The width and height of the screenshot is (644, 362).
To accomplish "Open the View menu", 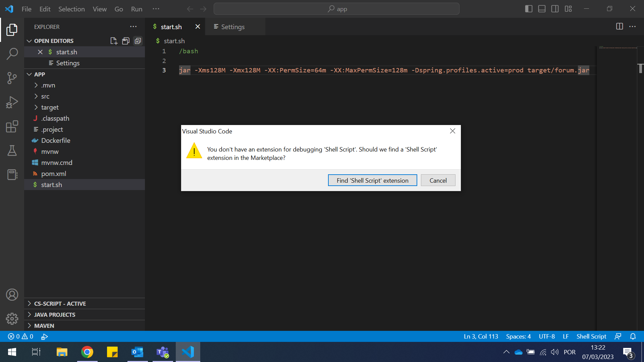I will pyautogui.click(x=100, y=9).
